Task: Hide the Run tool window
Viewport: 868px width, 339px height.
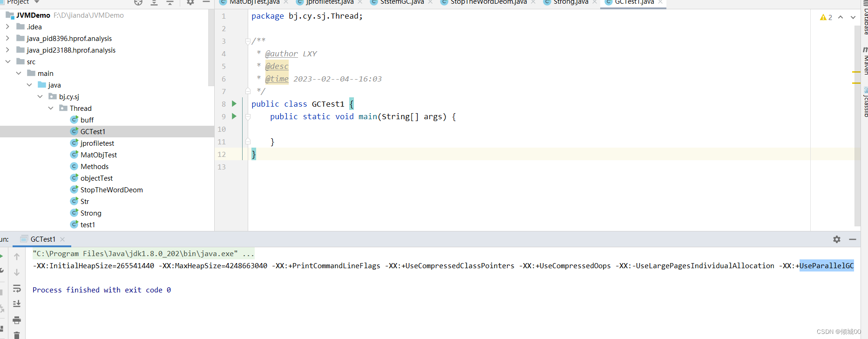Action: point(853,239)
